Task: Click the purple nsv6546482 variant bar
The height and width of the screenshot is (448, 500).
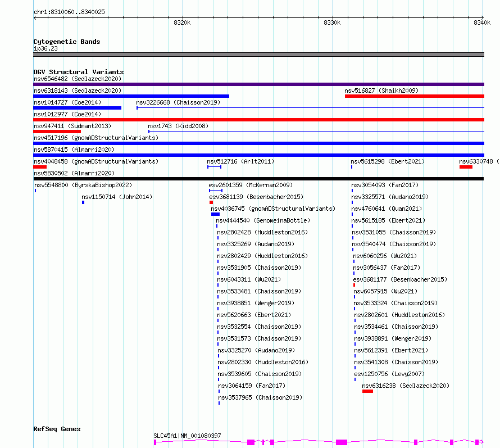Action: coord(258,84)
